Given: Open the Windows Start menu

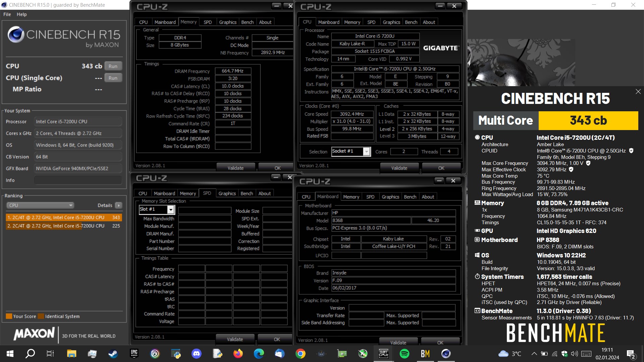Looking at the screenshot, I should pyautogui.click(x=10, y=354).
